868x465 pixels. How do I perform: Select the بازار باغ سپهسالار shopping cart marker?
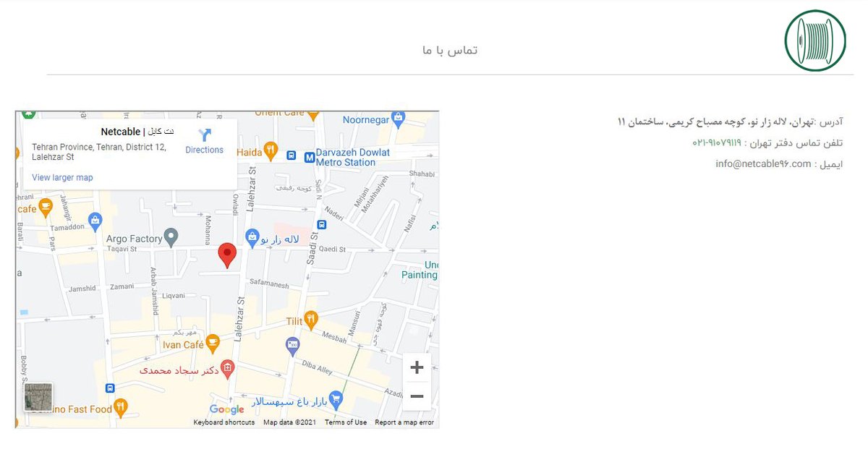(x=335, y=398)
